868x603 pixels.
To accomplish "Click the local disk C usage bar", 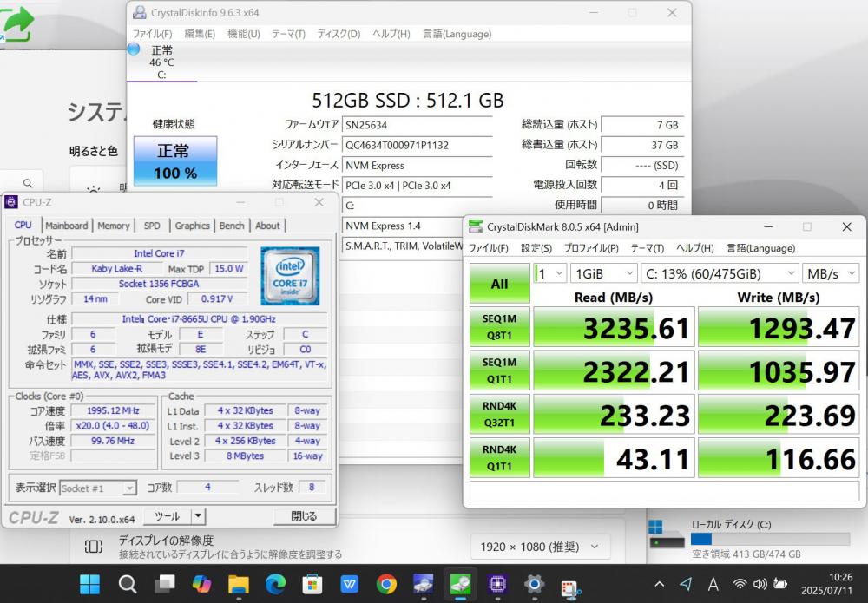I will point(770,539).
